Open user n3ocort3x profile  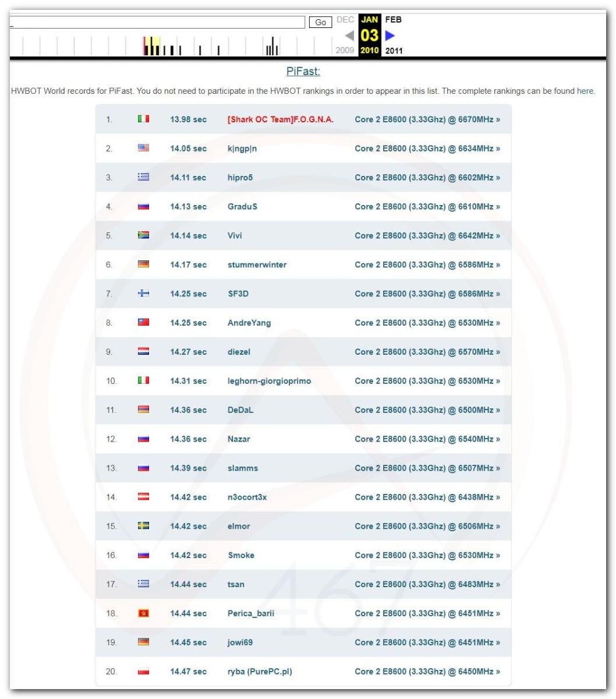click(247, 497)
